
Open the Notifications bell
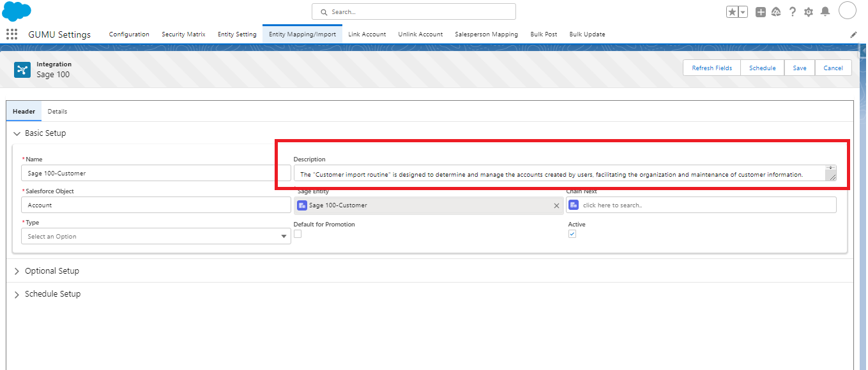[x=825, y=12]
